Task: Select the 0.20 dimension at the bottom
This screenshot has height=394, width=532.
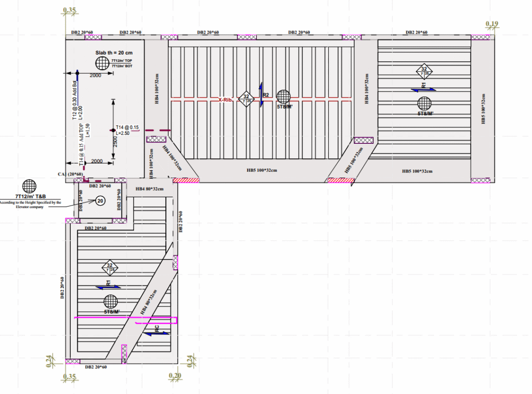Action: pos(175,376)
